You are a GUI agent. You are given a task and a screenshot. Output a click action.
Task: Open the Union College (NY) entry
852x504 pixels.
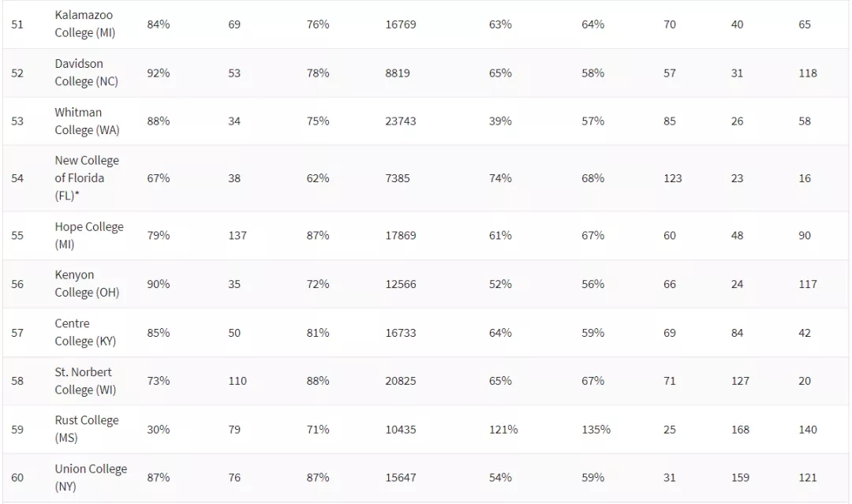click(x=90, y=477)
